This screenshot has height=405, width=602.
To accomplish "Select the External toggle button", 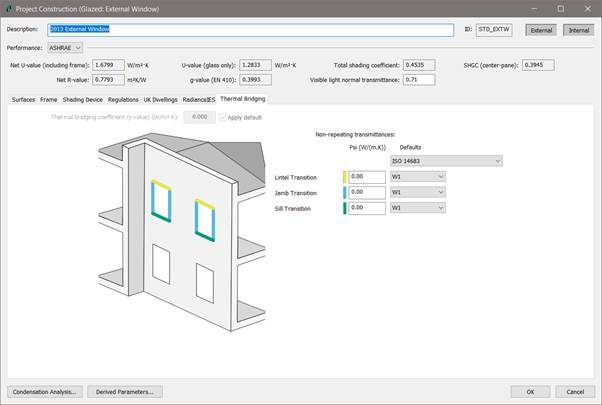I will [541, 31].
